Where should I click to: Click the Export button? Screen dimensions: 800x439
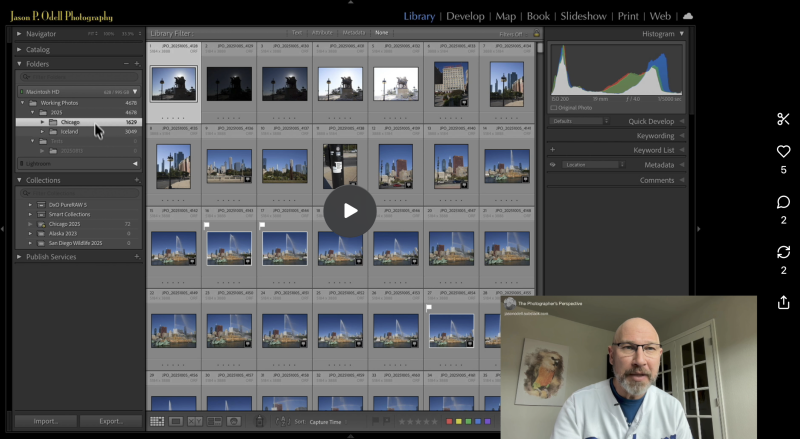point(111,421)
